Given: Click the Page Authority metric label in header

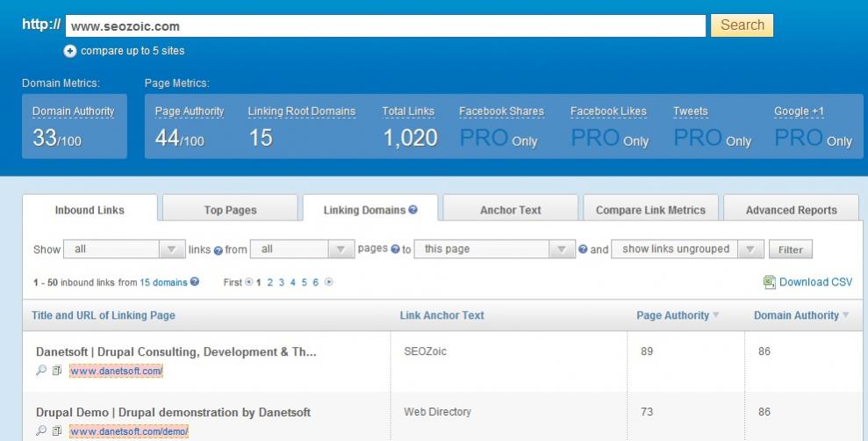Looking at the screenshot, I should tap(190, 111).
